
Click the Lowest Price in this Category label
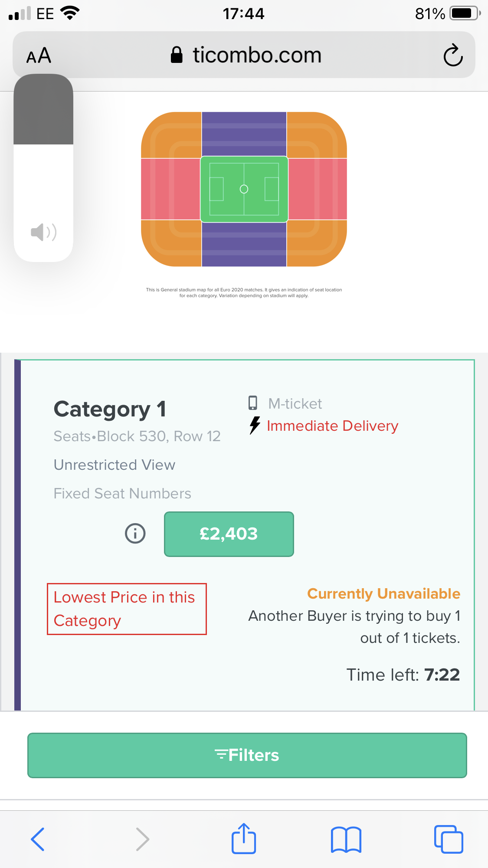coord(127,609)
